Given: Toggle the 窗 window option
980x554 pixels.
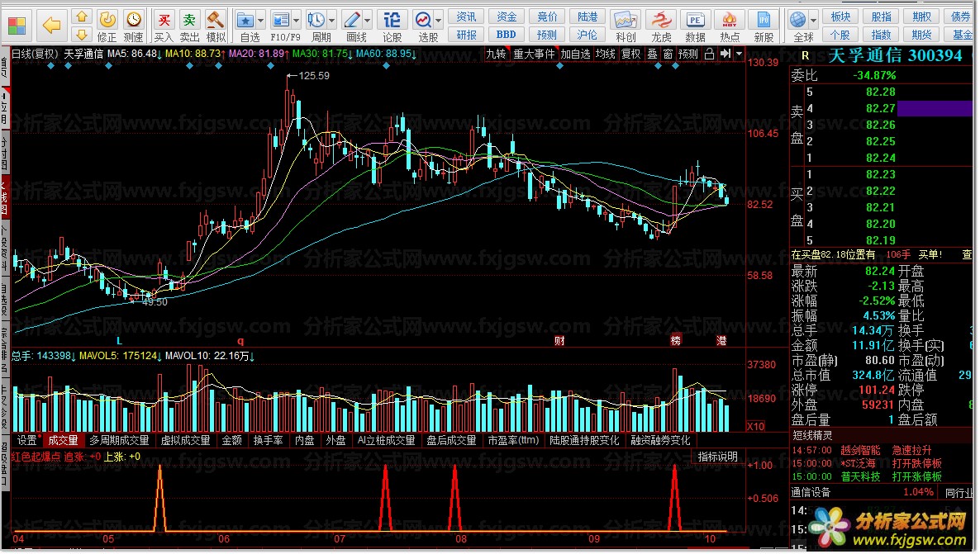Looking at the screenshot, I should (x=668, y=54).
